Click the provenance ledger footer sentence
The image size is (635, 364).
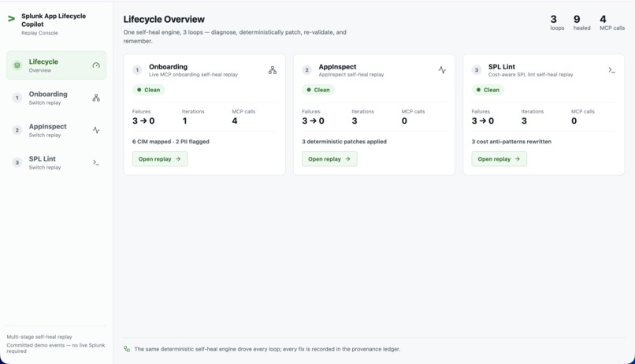tap(267, 348)
